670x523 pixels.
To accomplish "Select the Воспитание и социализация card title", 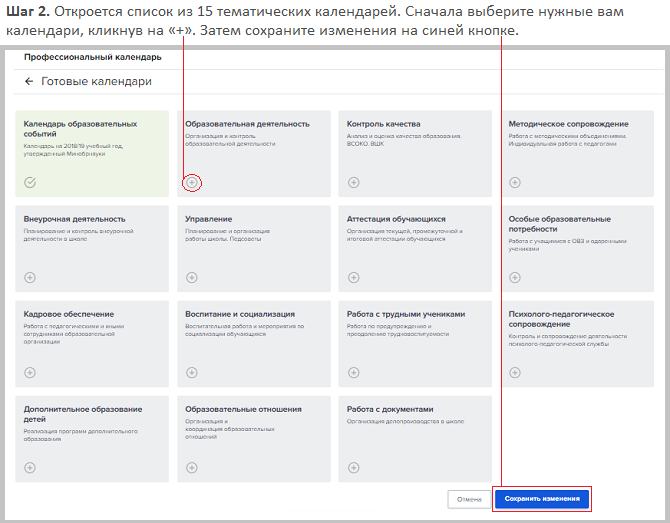I will tap(240, 314).
